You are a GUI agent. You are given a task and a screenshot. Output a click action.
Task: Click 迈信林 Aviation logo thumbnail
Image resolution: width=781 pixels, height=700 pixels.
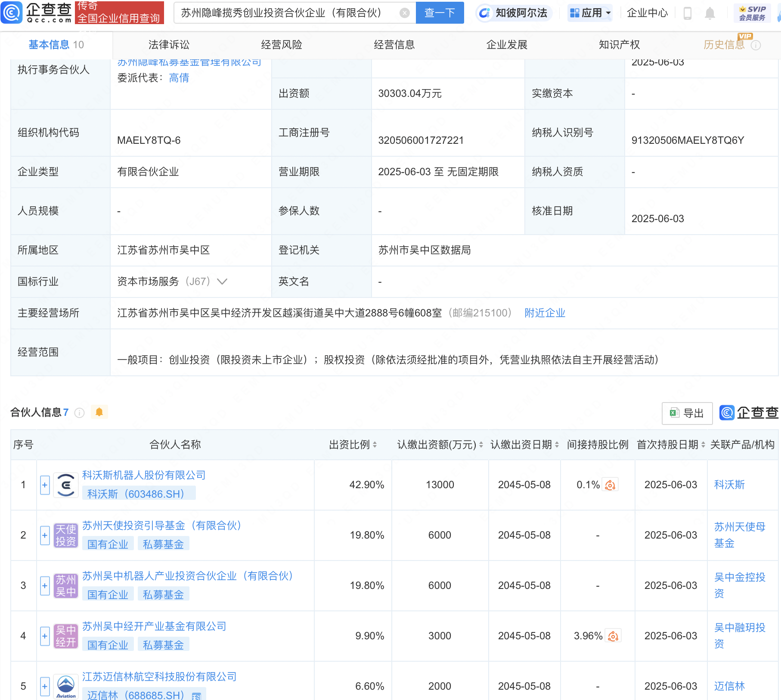point(66,687)
